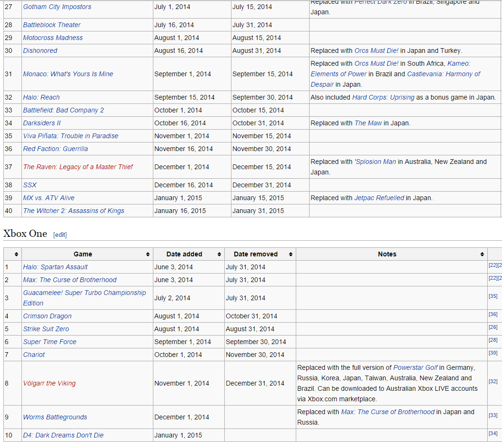Open Orcs Must Die! link in Monaco row

click(376, 63)
